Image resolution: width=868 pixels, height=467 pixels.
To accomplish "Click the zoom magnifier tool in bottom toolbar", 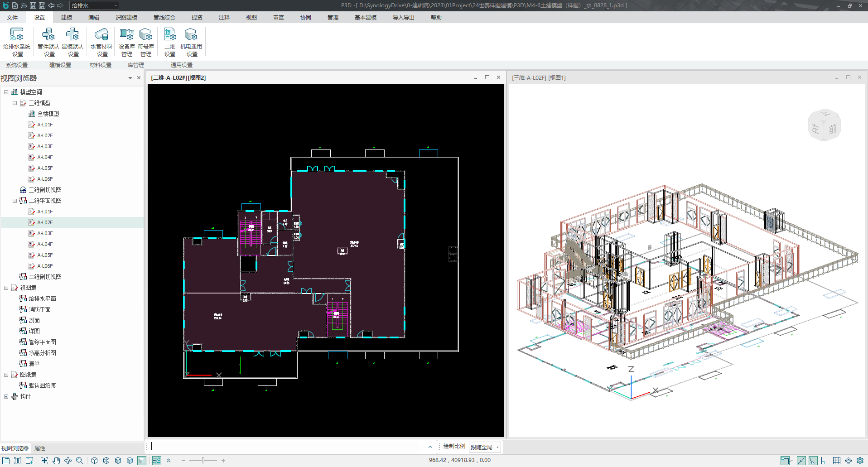I will coord(80,461).
